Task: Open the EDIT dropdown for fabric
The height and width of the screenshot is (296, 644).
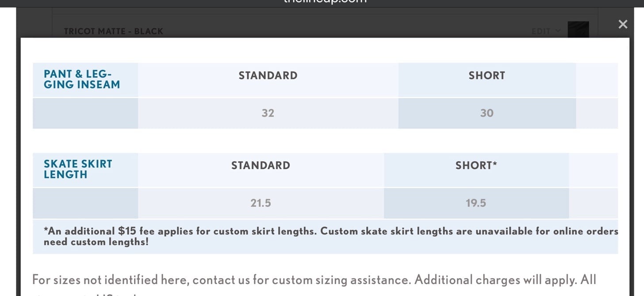Action: (546, 31)
